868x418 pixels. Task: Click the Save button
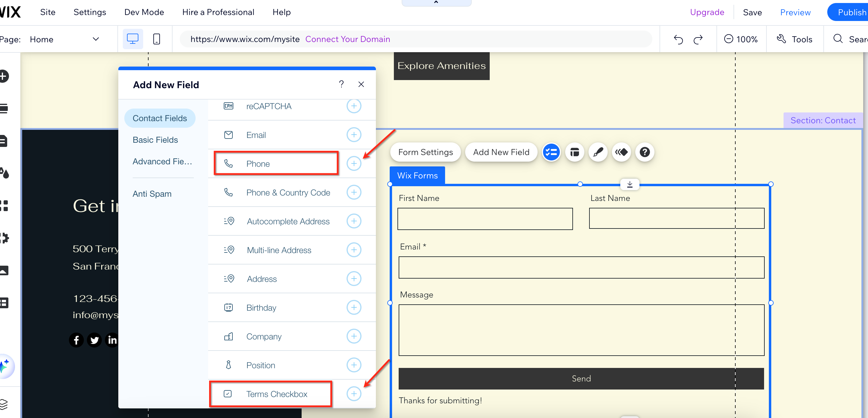pyautogui.click(x=752, y=13)
